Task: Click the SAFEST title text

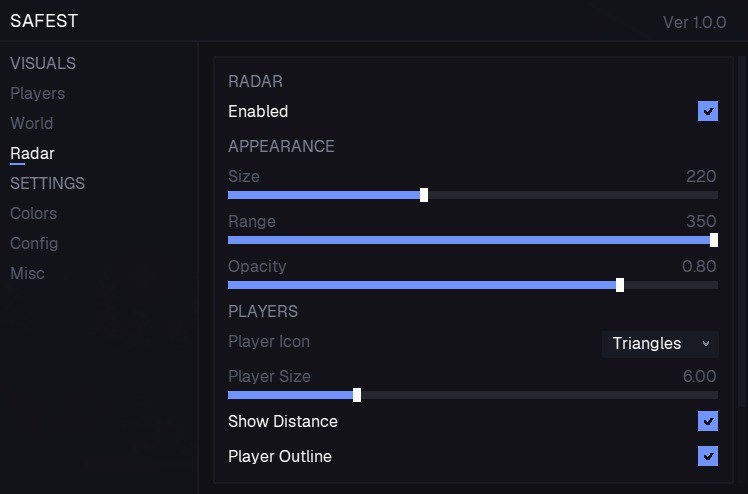Action: point(44,20)
